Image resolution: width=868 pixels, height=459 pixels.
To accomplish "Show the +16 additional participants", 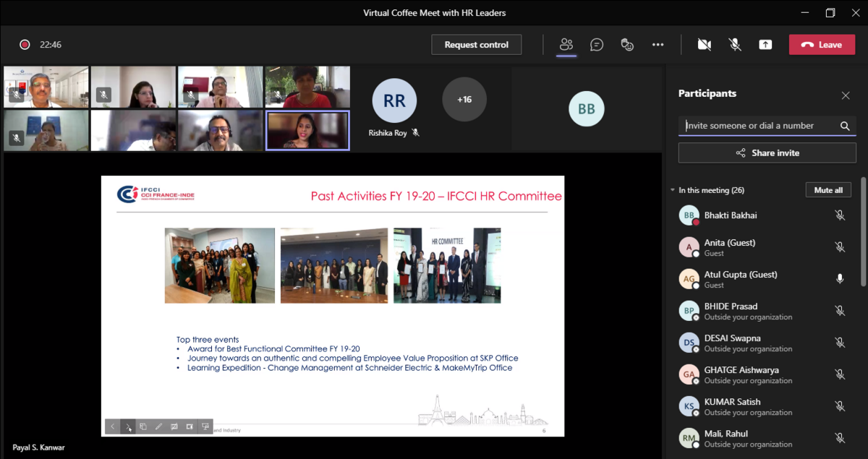I will click(x=464, y=100).
